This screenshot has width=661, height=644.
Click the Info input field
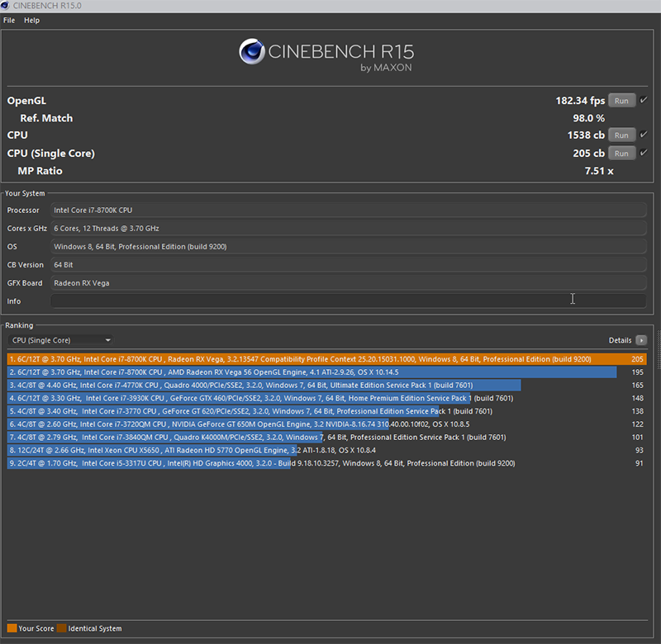(x=348, y=301)
